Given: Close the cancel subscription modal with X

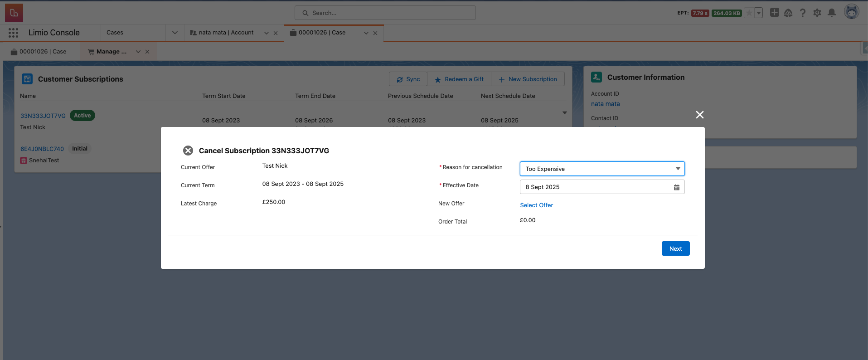Looking at the screenshot, I should point(699,115).
